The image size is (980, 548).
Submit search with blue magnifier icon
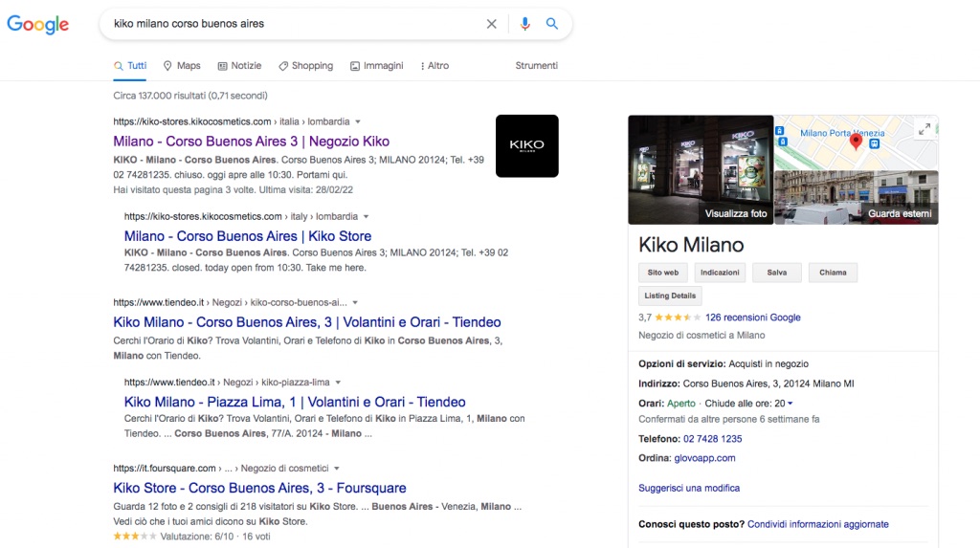(552, 24)
